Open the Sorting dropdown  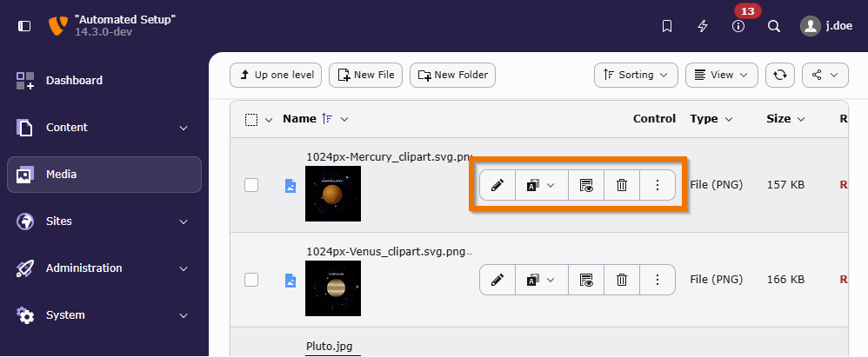(636, 75)
